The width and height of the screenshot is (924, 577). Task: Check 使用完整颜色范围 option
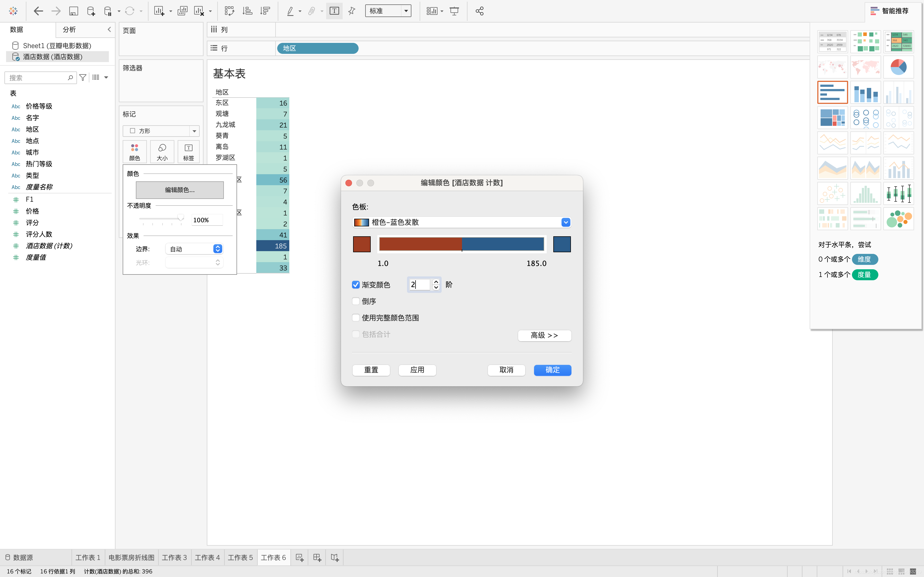tap(356, 318)
